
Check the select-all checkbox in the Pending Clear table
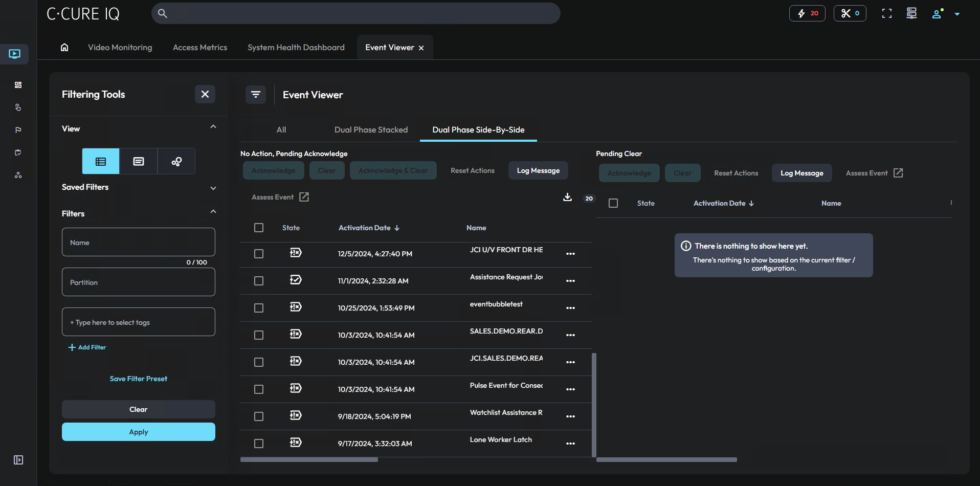coord(613,203)
